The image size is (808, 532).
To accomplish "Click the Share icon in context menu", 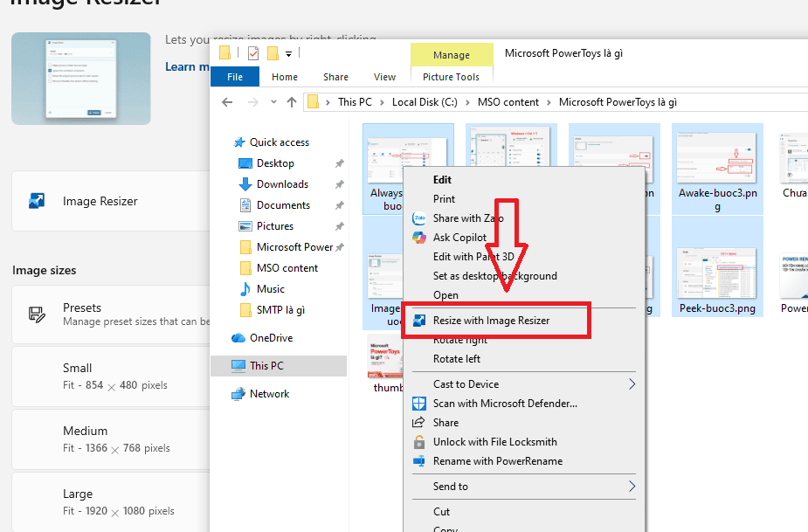I will pos(418,422).
